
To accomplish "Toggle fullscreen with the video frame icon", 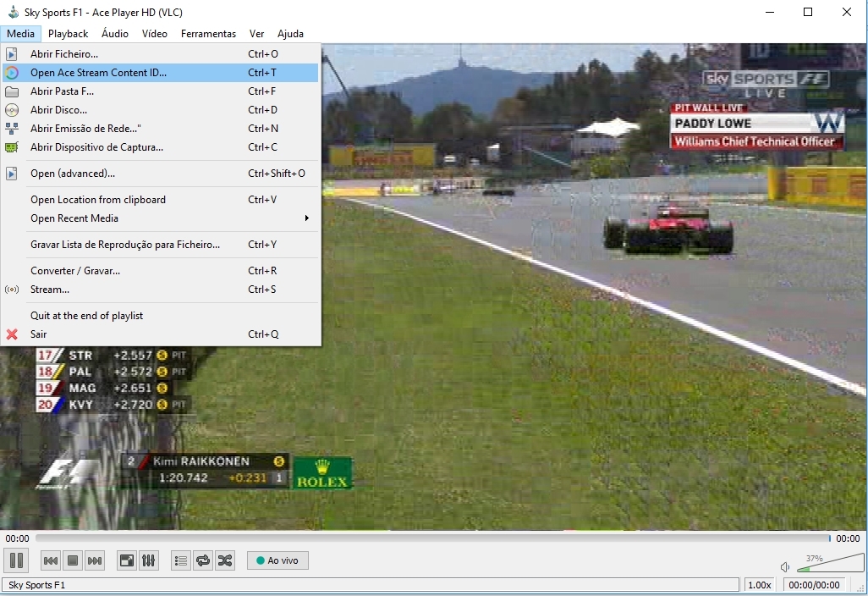I will [126, 560].
